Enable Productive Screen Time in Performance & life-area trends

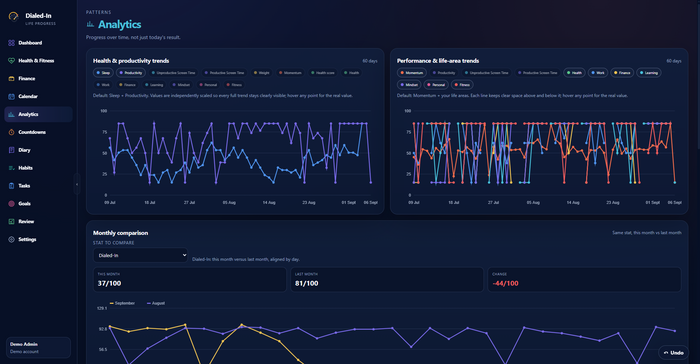click(x=537, y=73)
